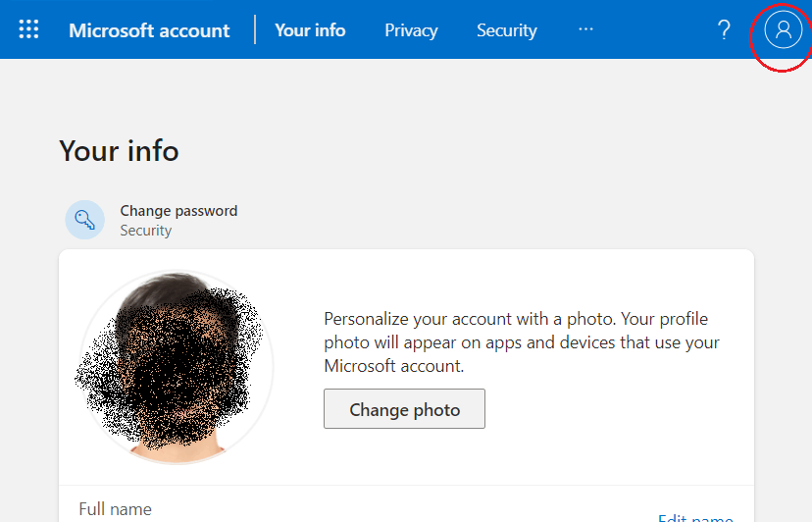The width and height of the screenshot is (812, 522).
Task: Click the key icon beside Change password
Action: coord(84,220)
